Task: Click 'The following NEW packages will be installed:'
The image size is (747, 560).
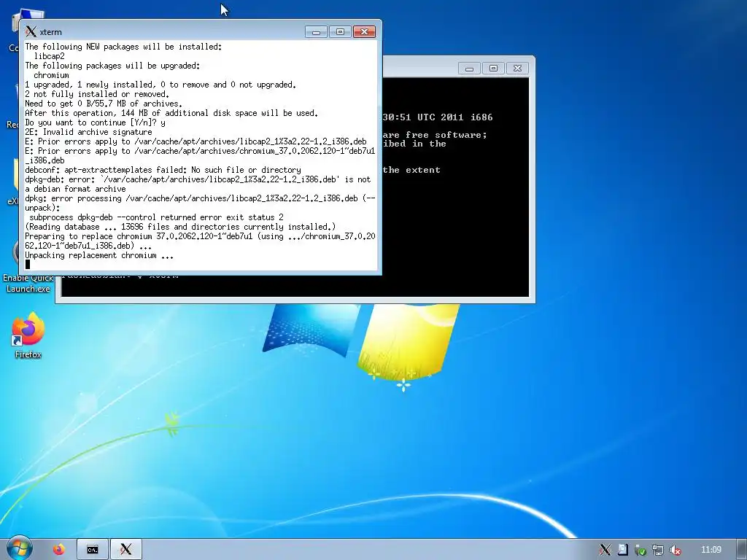Action: tap(123, 47)
